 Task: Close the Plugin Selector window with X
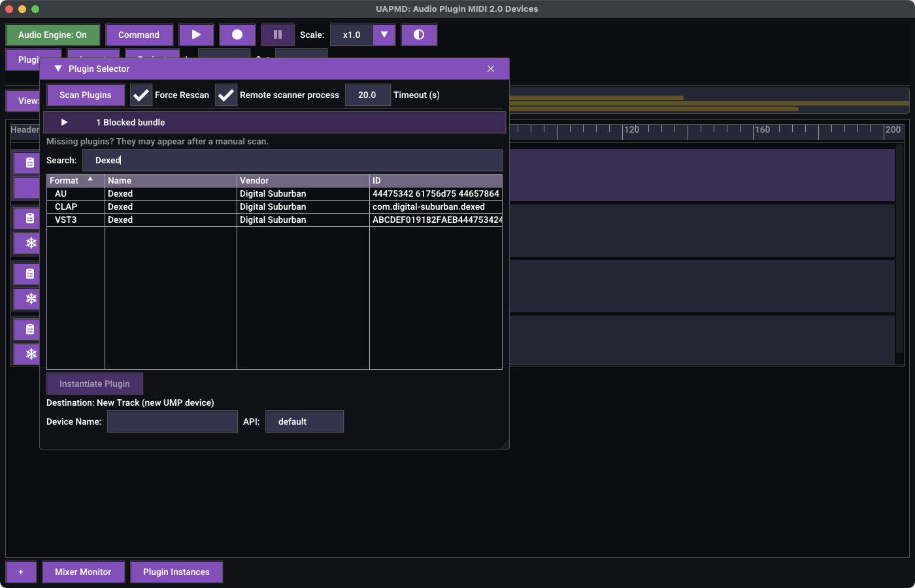pos(491,69)
